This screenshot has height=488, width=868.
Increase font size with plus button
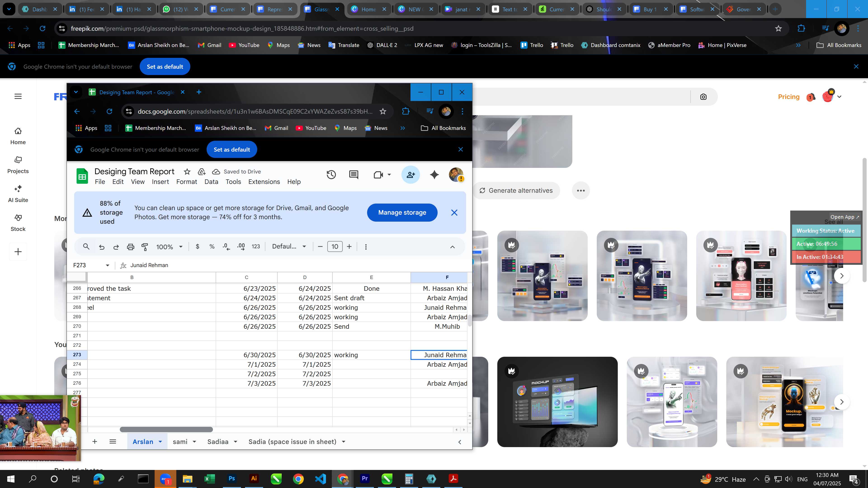pyautogui.click(x=349, y=247)
